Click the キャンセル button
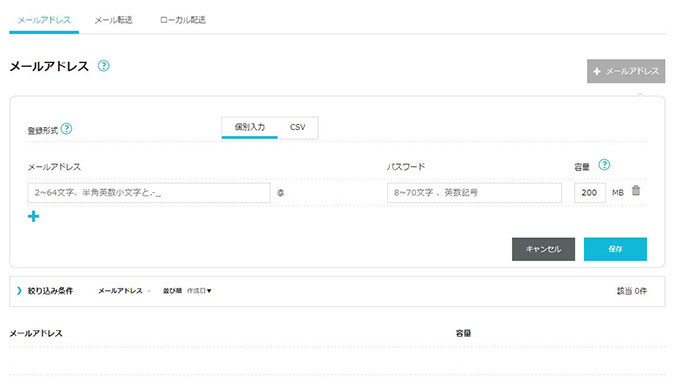The height and width of the screenshot is (387, 688). tap(543, 249)
